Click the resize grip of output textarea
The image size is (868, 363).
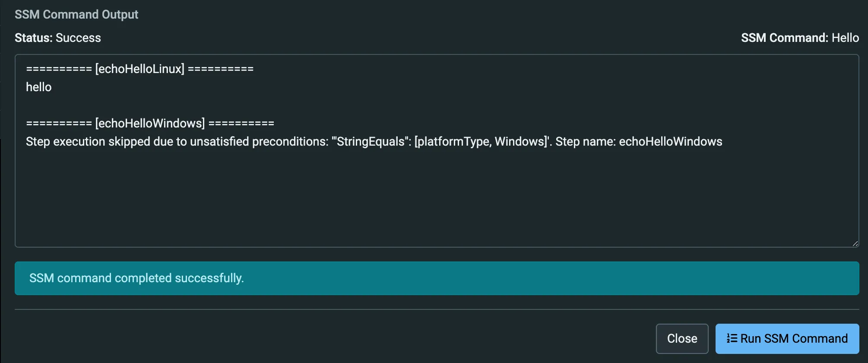[x=855, y=244]
